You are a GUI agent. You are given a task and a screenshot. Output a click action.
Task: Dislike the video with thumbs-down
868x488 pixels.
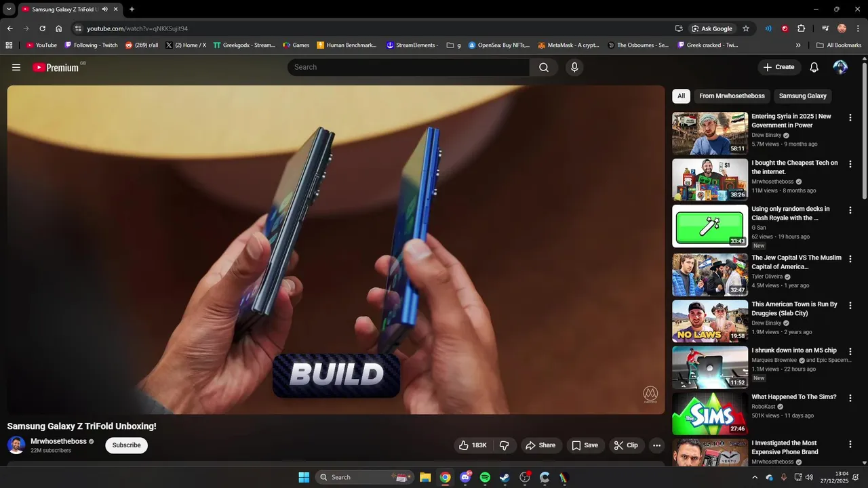504,445
